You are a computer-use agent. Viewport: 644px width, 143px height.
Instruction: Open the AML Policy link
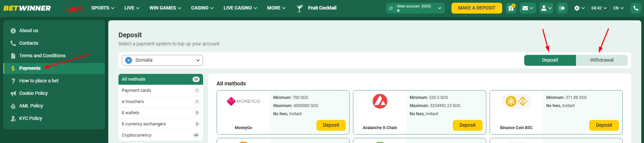31,106
